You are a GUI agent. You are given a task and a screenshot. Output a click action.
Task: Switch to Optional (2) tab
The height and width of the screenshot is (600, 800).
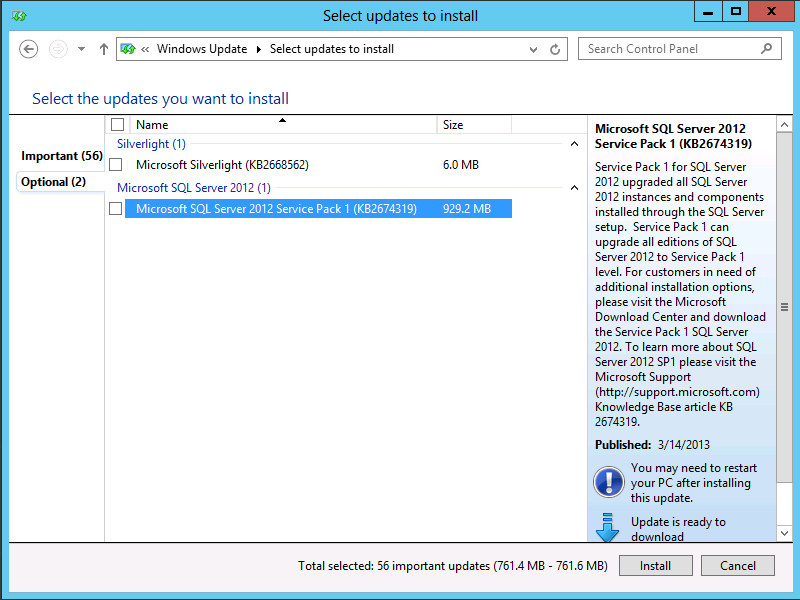pyautogui.click(x=53, y=182)
